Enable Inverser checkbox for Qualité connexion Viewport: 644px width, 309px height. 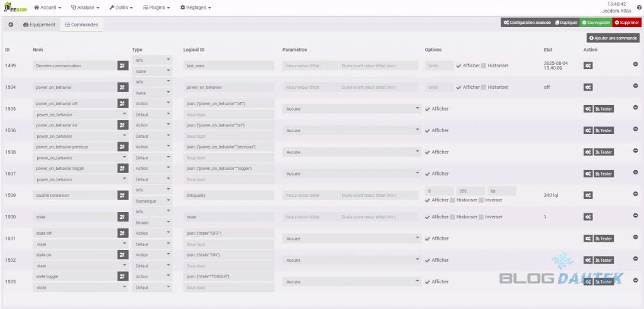(481, 200)
